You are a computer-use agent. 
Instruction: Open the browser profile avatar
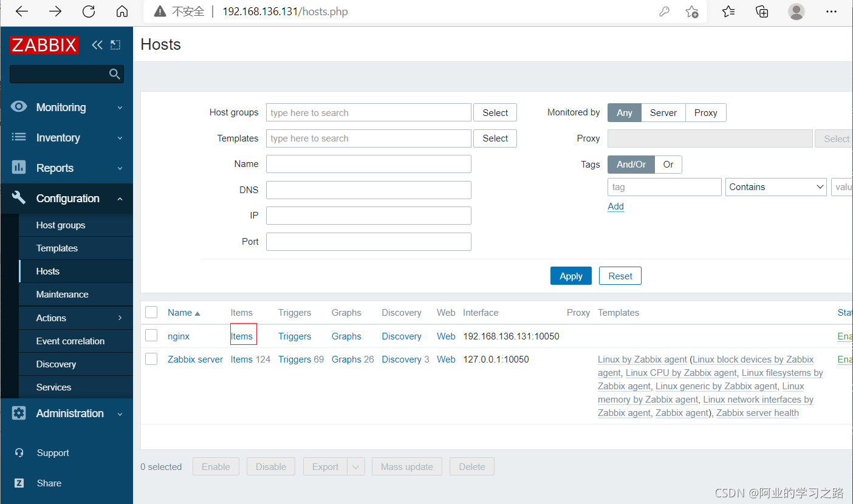796,12
